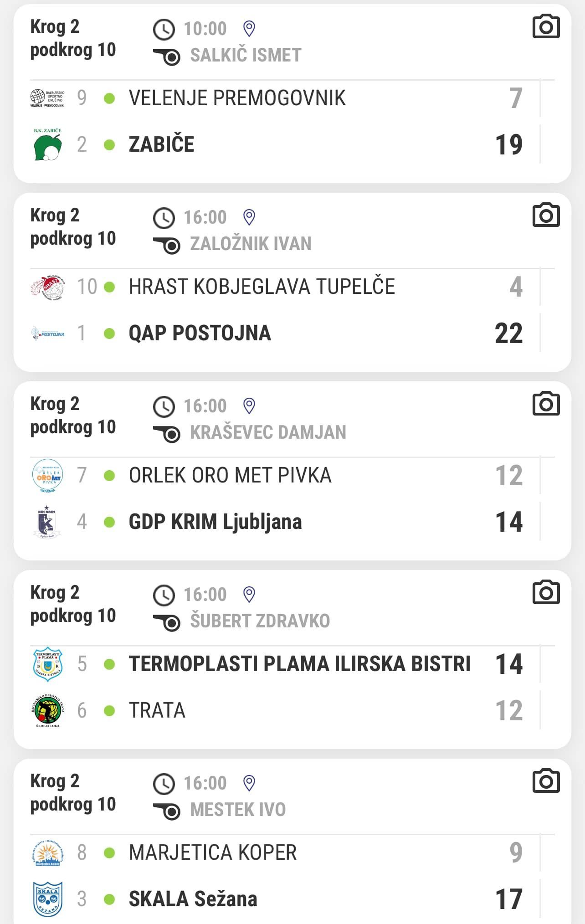Open photos for Orlek vs Krim match
585x924 pixels.
point(546,404)
